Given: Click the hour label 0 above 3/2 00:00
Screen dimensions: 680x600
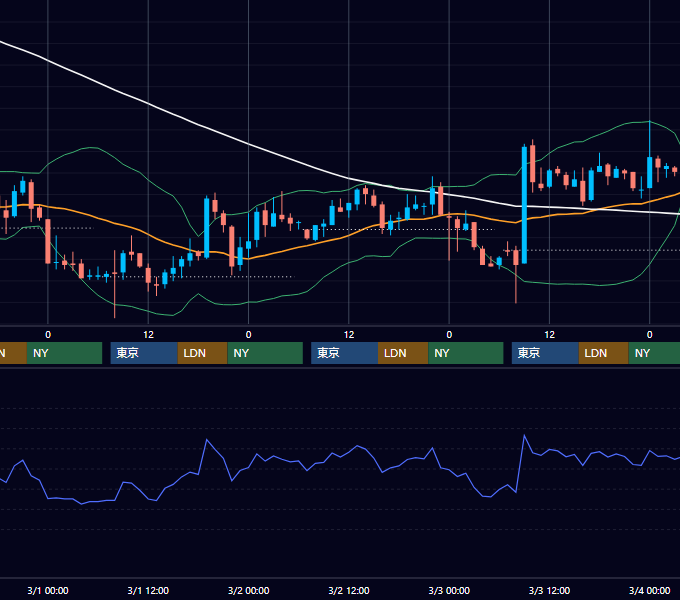Looking at the screenshot, I should click(x=248, y=335).
